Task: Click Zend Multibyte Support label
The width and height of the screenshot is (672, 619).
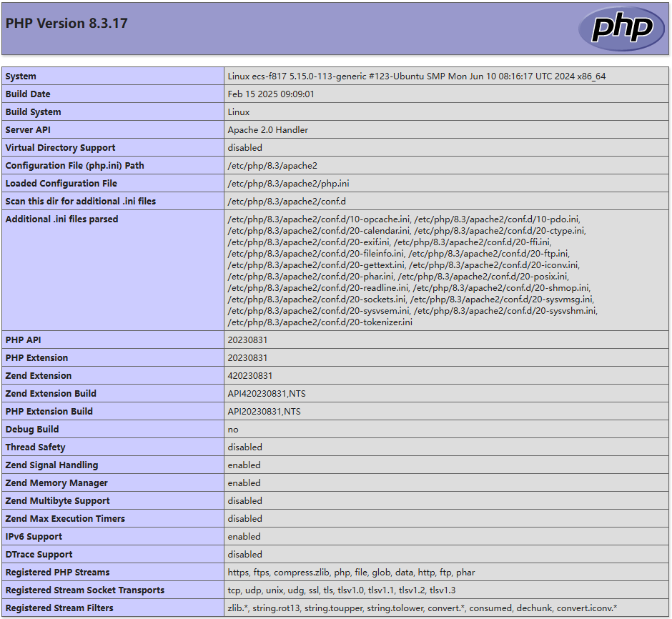Action: pyautogui.click(x=57, y=501)
